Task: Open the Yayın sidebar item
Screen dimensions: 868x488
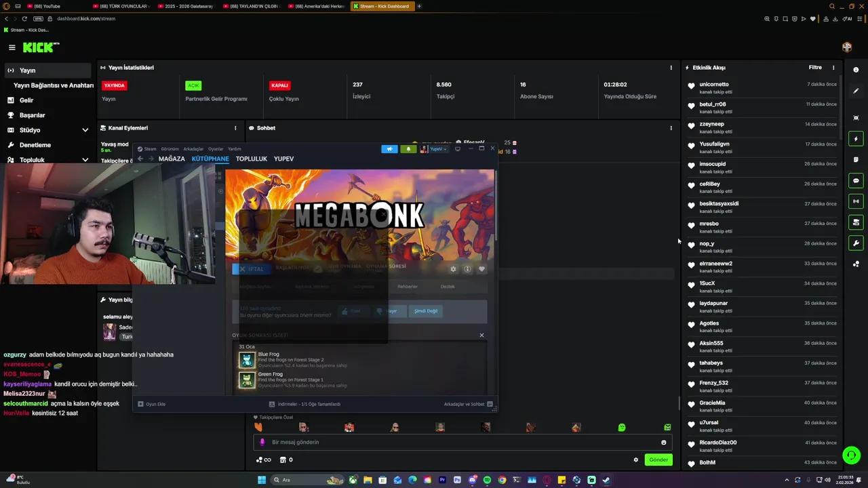Action: click(x=47, y=70)
